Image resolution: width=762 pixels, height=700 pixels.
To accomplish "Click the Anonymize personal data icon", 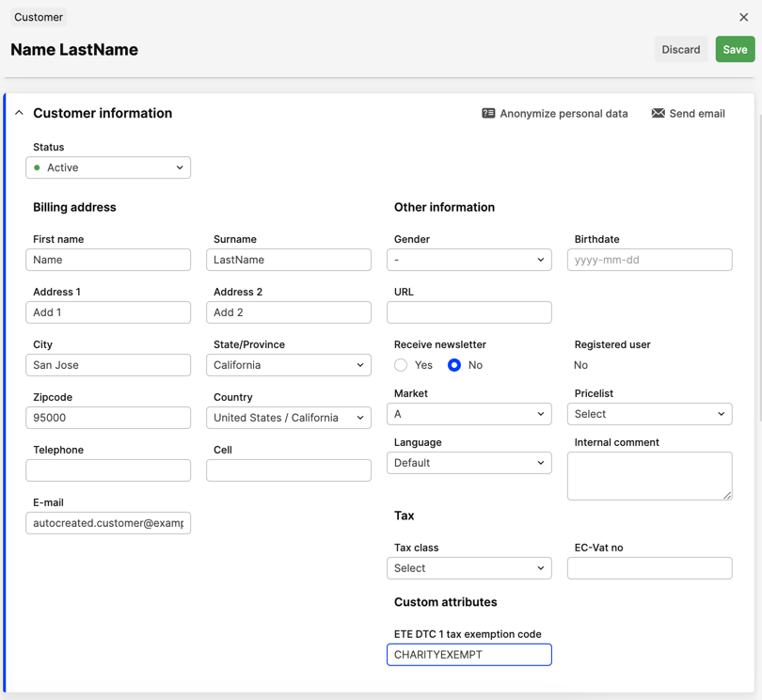I will point(488,113).
